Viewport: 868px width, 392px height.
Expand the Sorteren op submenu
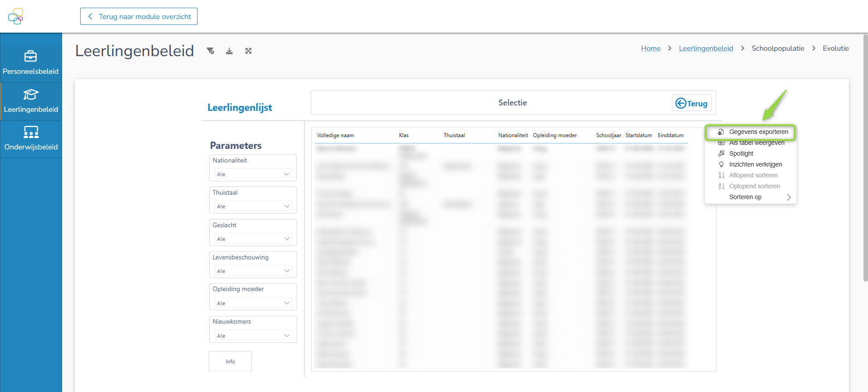(x=754, y=197)
